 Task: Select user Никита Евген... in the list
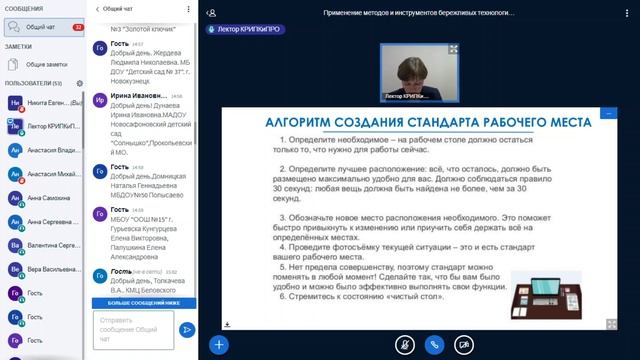44,103
